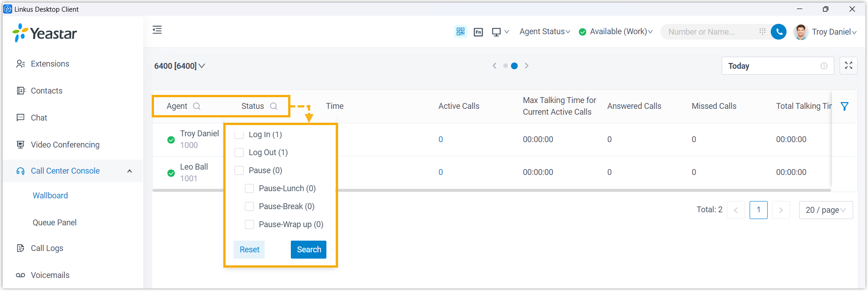
Task: Click the QR code icon in the toolbar
Action: click(x=460, y=31)
